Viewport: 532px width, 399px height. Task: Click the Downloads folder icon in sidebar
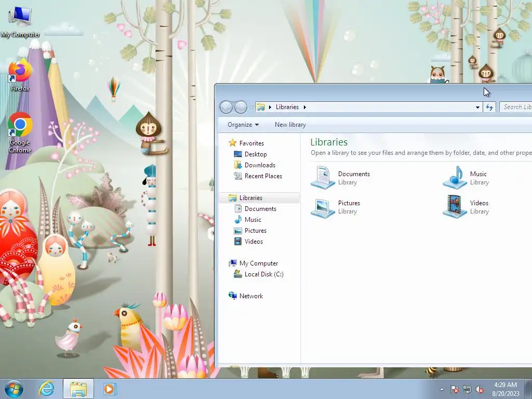(238, 165)
